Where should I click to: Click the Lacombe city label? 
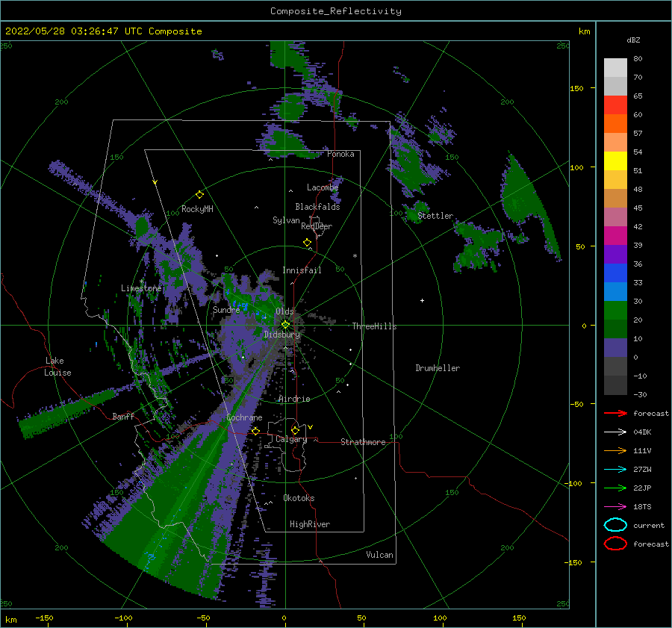tap(323, 187)
